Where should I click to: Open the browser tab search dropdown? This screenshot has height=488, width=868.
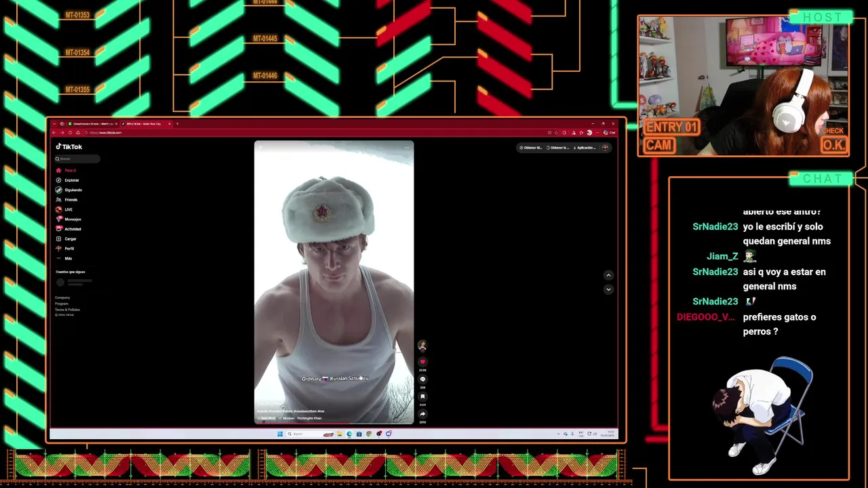(54, 123)
